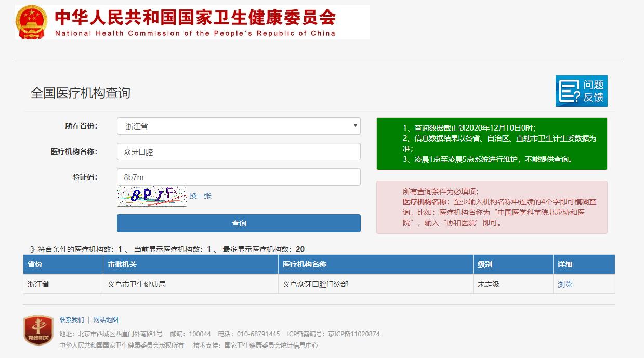Click the National Health Commission header banner

coord(192,21)
